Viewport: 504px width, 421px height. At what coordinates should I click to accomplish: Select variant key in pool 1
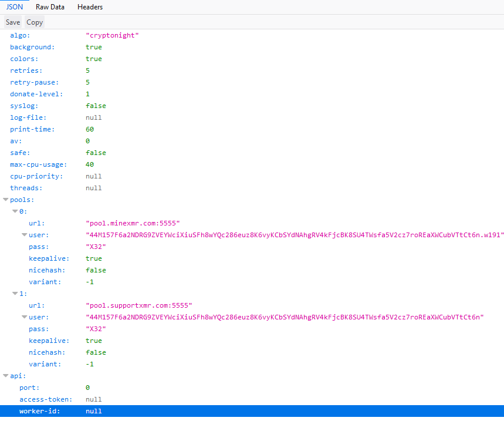(x=45, y=364)
